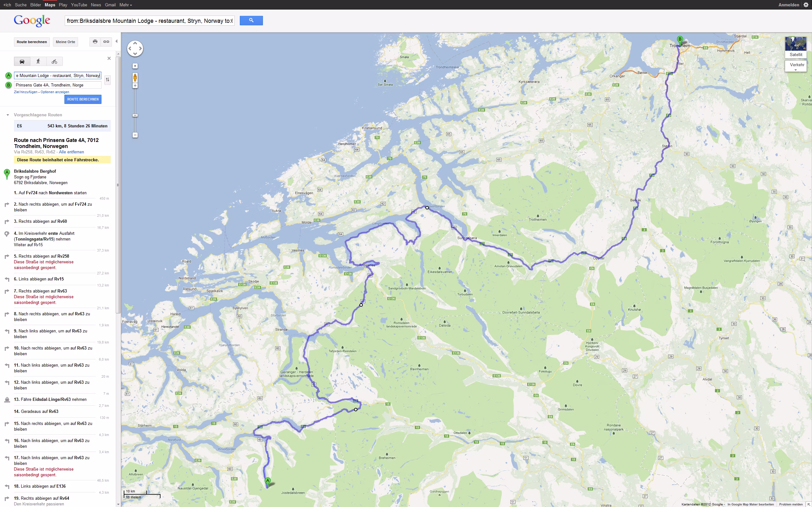Select the car driving mode
The image size is (812, 507).
tap(22, 61)
